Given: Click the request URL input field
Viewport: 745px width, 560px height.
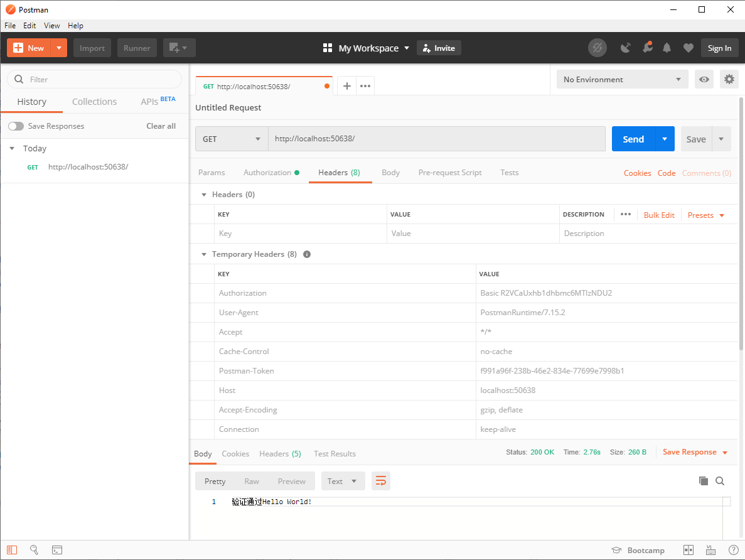Looking at the screenshot, I should pos(436,139).
